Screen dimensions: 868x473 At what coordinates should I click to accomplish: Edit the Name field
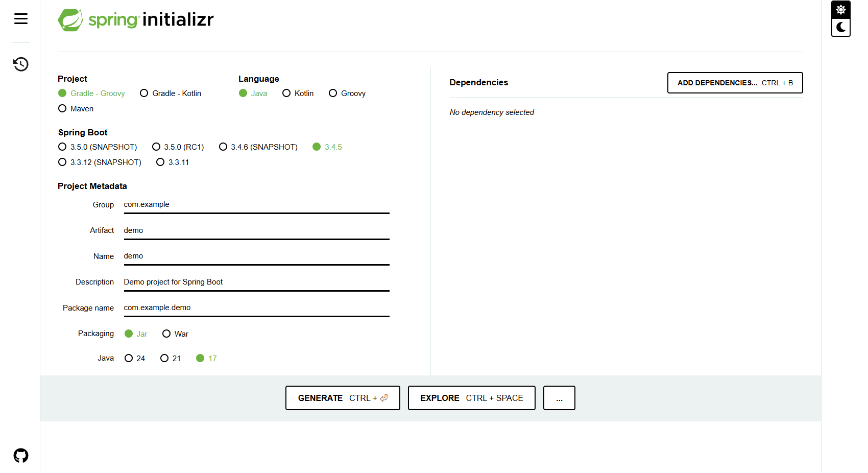(256, 256)
